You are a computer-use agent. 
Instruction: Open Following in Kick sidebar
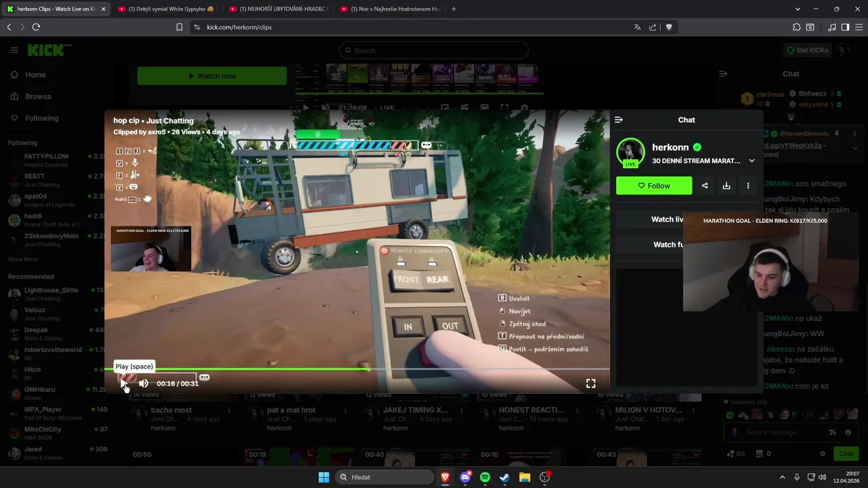point(41,118)
